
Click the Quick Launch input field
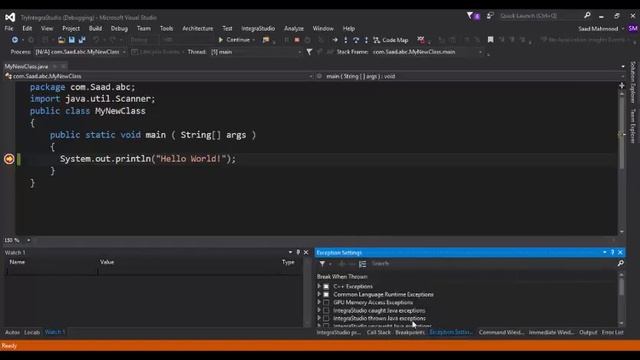point(541,16)
